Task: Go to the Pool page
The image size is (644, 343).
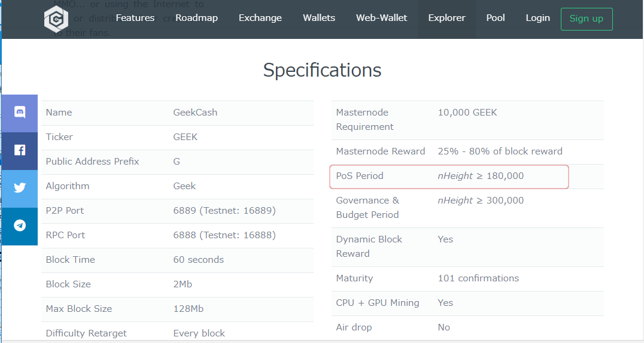Action: tap(496, 18)
